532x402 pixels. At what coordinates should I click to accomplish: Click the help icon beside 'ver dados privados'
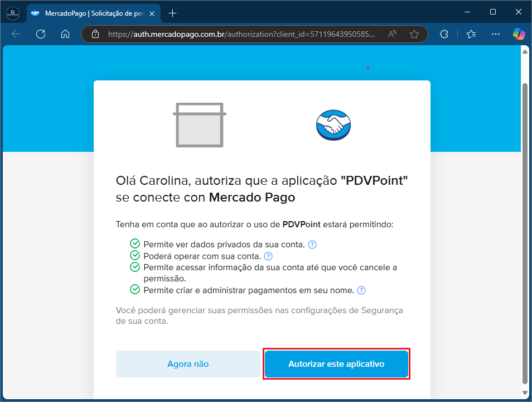pyautogui.click(x=312, y=245)
